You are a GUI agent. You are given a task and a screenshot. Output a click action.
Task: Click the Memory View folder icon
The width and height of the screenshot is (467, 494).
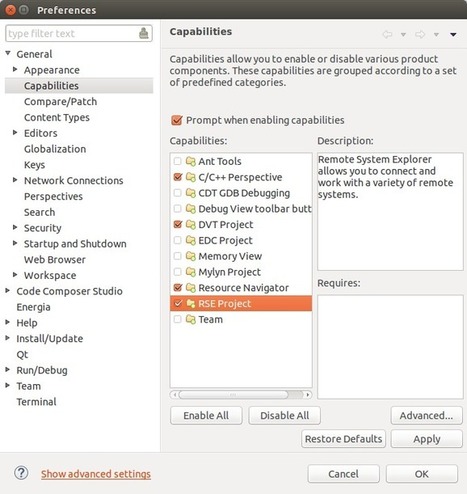[x=190, y=256]
